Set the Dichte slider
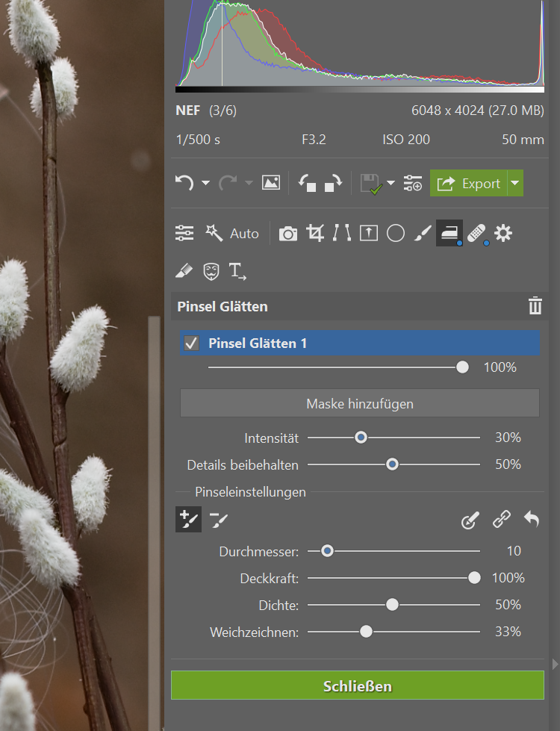Viewport: 560px width, 731px height. (393, 605)
